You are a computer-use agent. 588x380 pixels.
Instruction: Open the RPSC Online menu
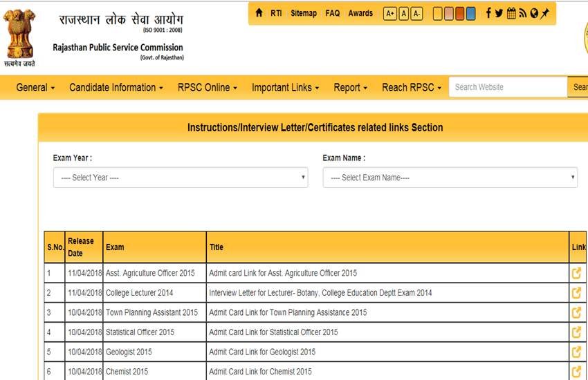click(207, 88)
